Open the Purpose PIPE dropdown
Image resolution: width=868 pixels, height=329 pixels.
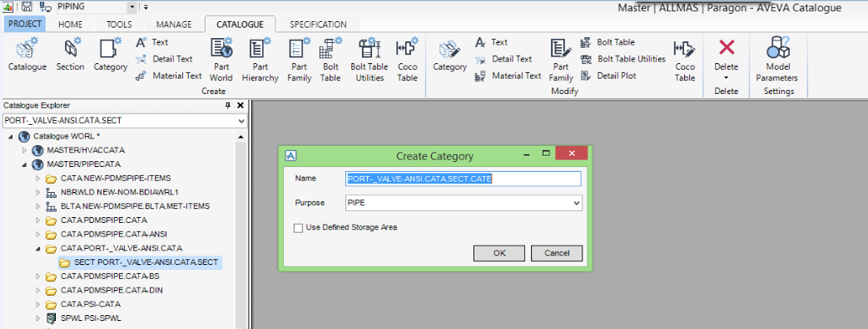[578, 203]
